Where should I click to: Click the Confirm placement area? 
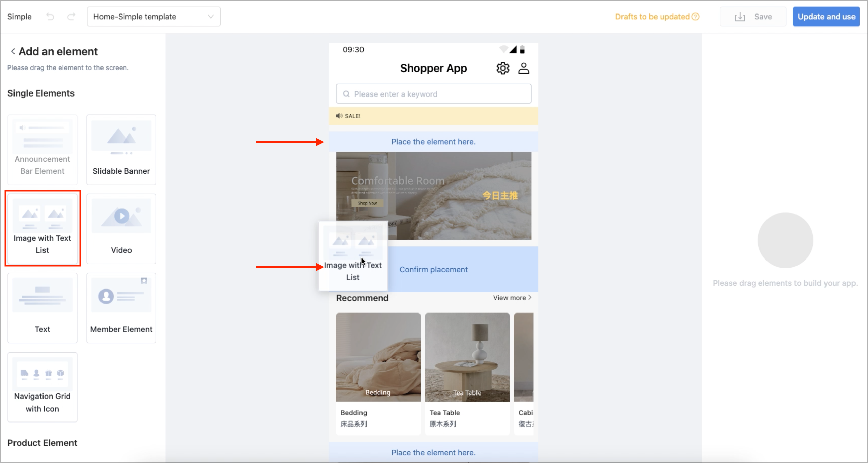[434, 269]
